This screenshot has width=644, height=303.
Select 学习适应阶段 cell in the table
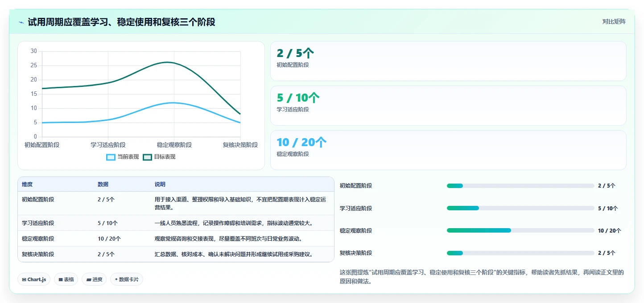tap(38, 223)
